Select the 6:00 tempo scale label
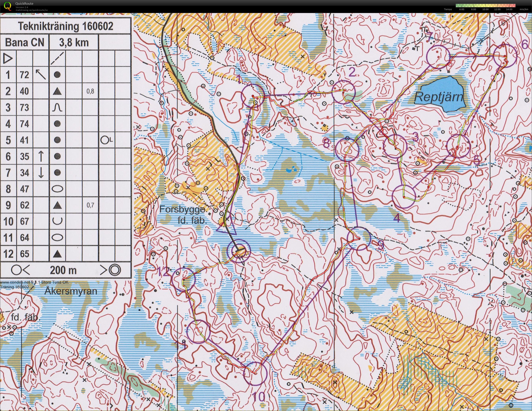Viewport: 532px width, 411px height. click(462, 9)
